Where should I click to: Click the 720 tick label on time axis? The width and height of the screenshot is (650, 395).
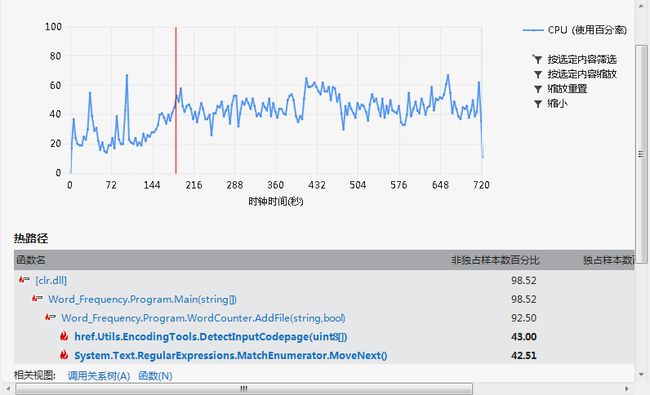(481, 185)
